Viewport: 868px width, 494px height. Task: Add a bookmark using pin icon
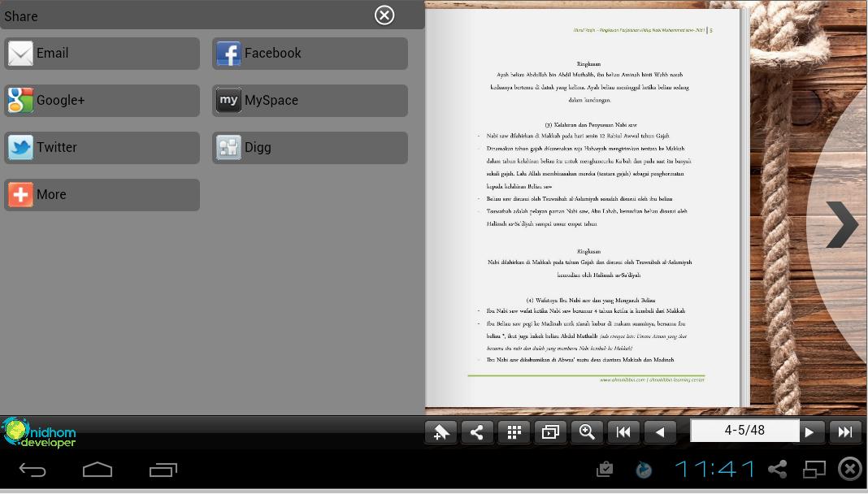tap(441, 432)
